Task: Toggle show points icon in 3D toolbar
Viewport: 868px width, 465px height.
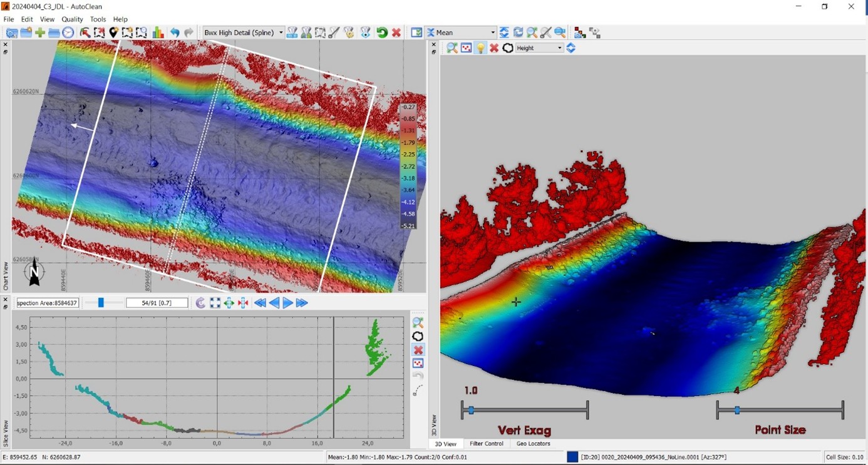Action: pyautogui.click(x=466, y=48)
